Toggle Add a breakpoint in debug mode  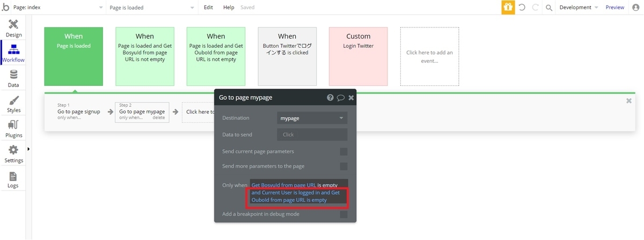click(x=343, y=215)
